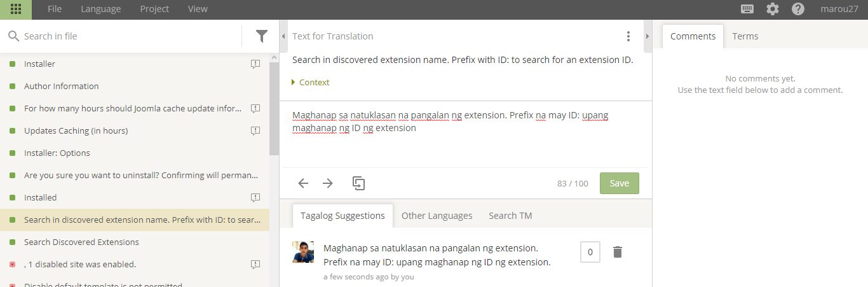
Task: Select the highlighted Search in discovered extension string
Action: 135,220
